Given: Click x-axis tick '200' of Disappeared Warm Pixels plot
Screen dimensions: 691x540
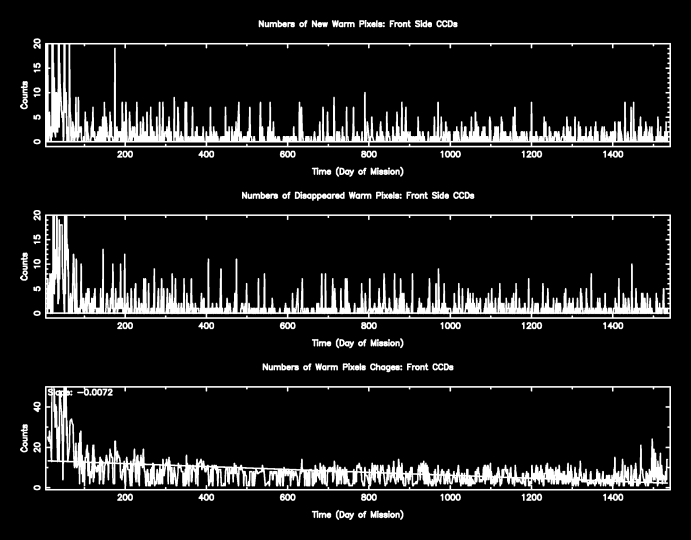Looking at the screenshot, I should [125, 326].
